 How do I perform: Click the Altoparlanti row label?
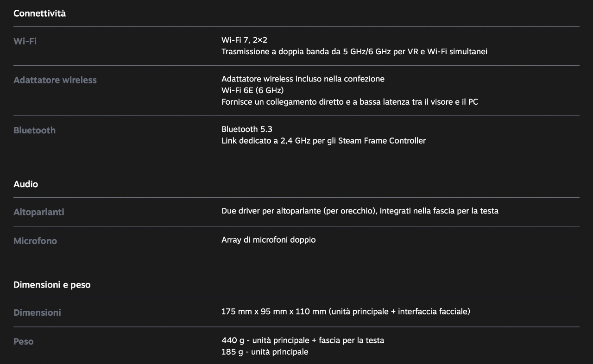coord(39,212)
